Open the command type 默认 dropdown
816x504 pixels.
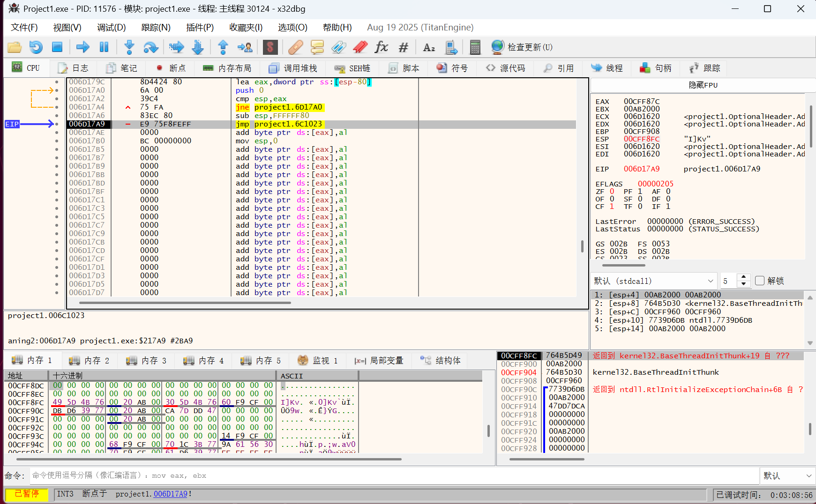click(787, 476)
